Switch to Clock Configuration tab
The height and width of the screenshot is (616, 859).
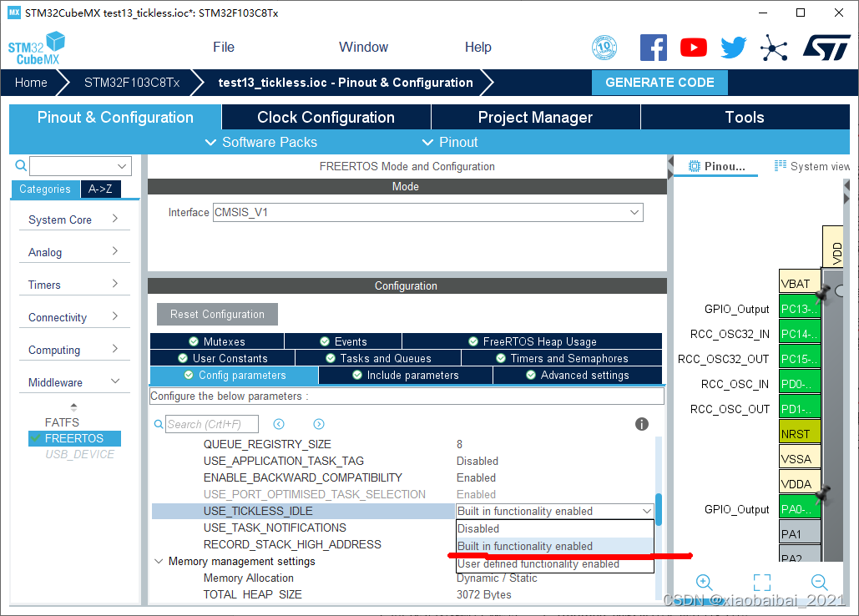[x=326, y=117]
